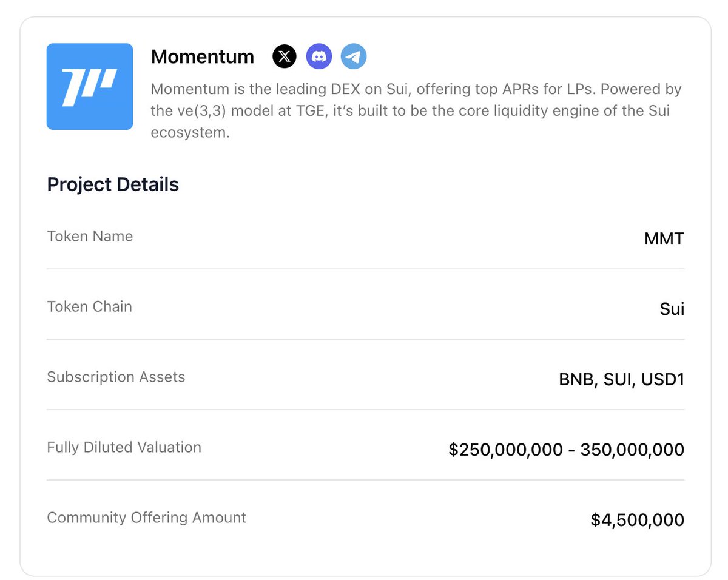Click the Community Offering Amount label
Screen dimensions: 728x580
pyautogui.click(x=146, y=518)
